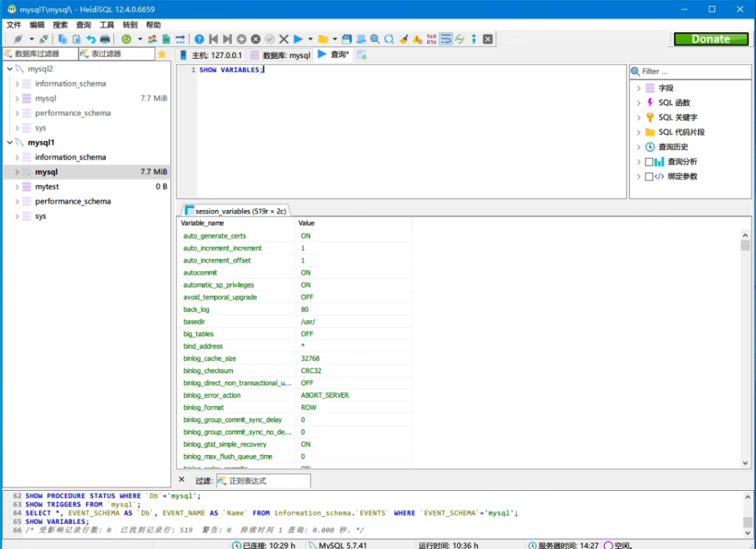Switch to the 主机: 127.0.0.1 tab
The image size is (756, 549).
[x=211, y=55]
